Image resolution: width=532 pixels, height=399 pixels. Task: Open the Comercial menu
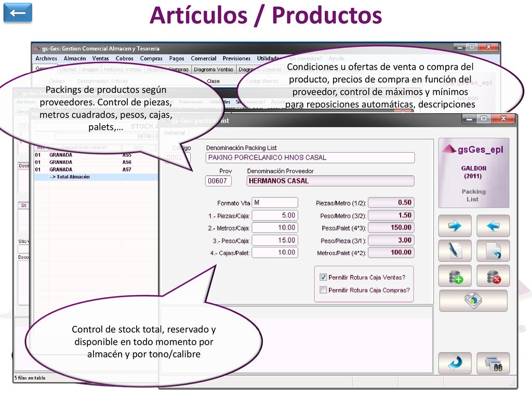click(x=203, y=58)
